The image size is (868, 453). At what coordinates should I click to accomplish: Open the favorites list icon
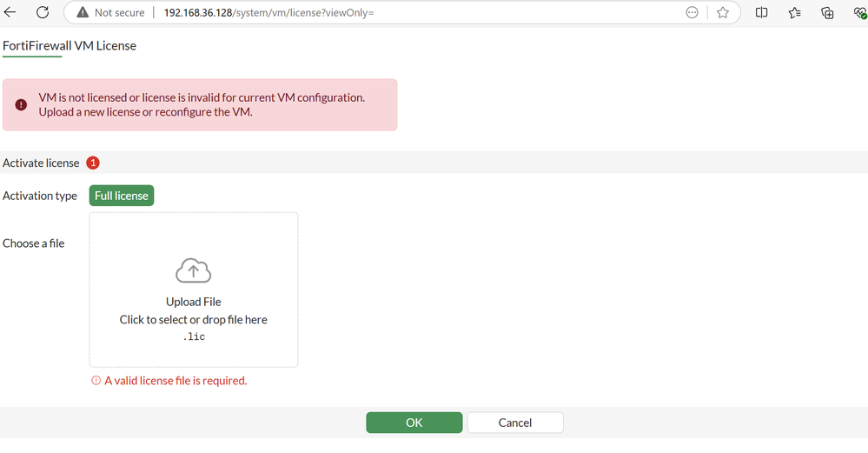pos(795,12)
